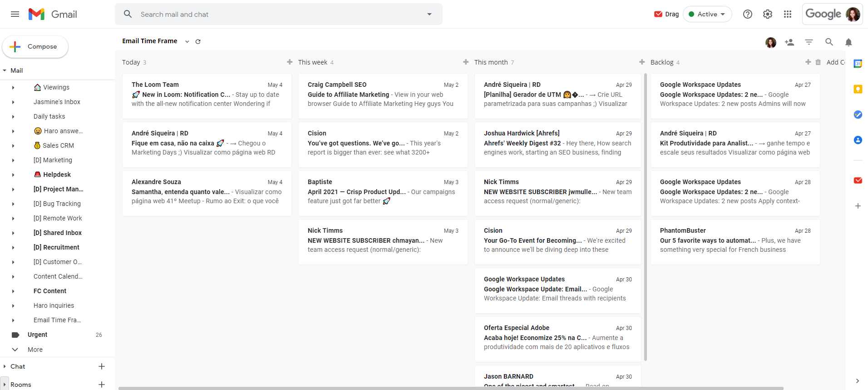The height and width of the screenshot is (390, 868).
Task: Open the Email Time Frame board dropdown
Action: (187, 41)
